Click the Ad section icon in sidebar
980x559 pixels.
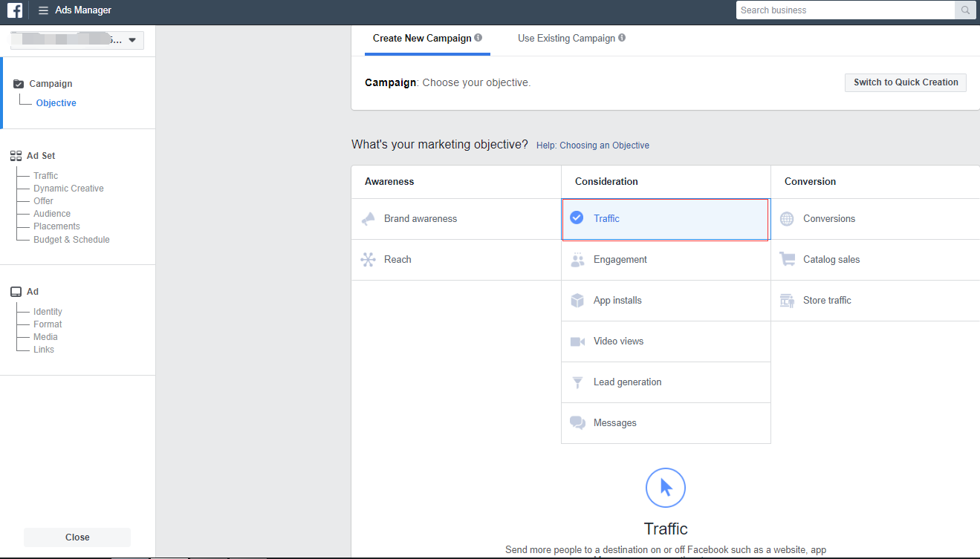click(x=16, y=292)
